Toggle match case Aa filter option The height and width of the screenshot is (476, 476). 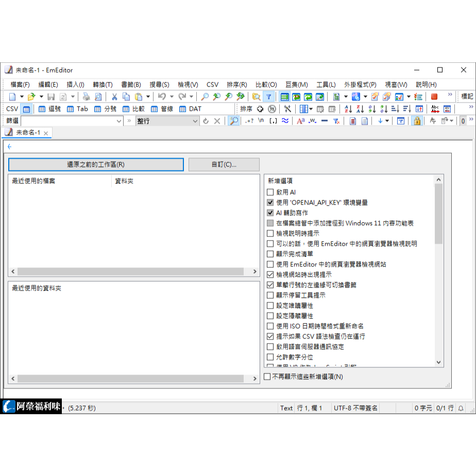(300, 121)
